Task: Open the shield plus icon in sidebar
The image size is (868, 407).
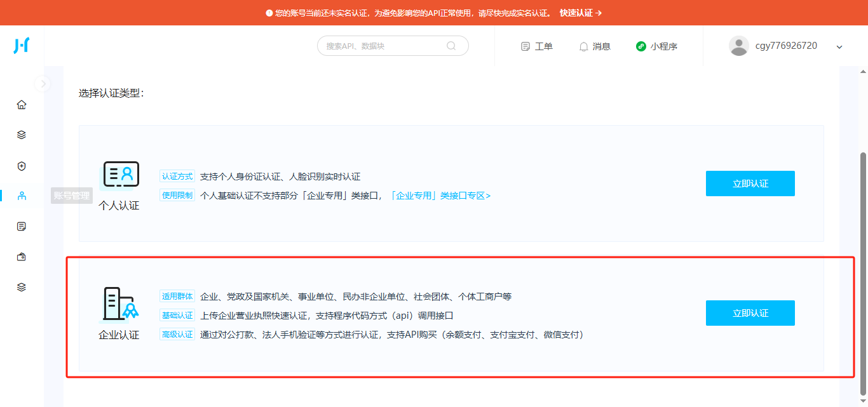Action: 22,166
